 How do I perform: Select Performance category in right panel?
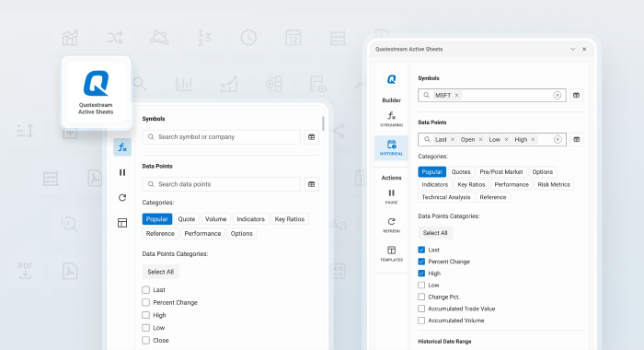click(512, 184)
